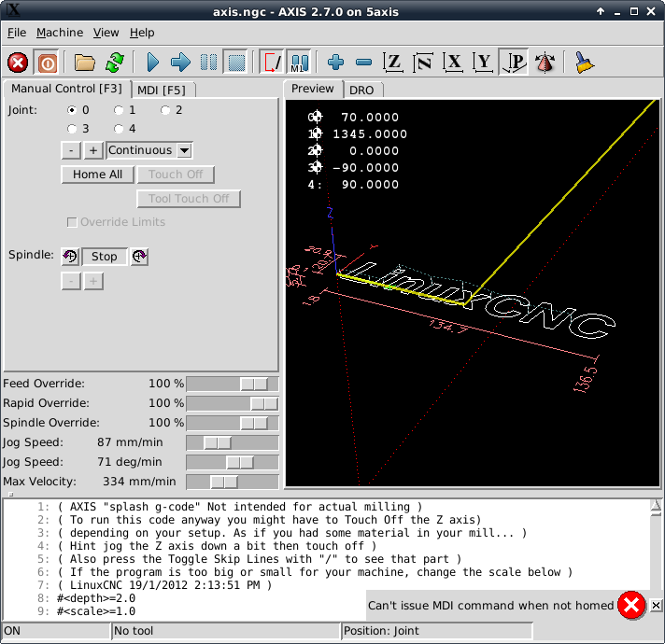The width and height of the screenshot is (665, 644).
Task: Select Joint 1 radio button
Action: pos(119,110)
